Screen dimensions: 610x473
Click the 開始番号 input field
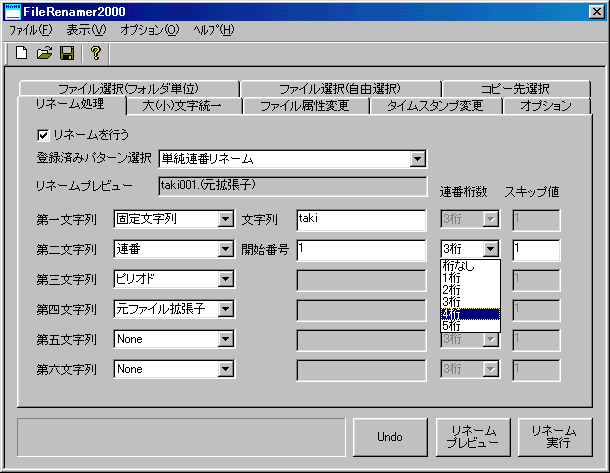[x=361, y=250]
